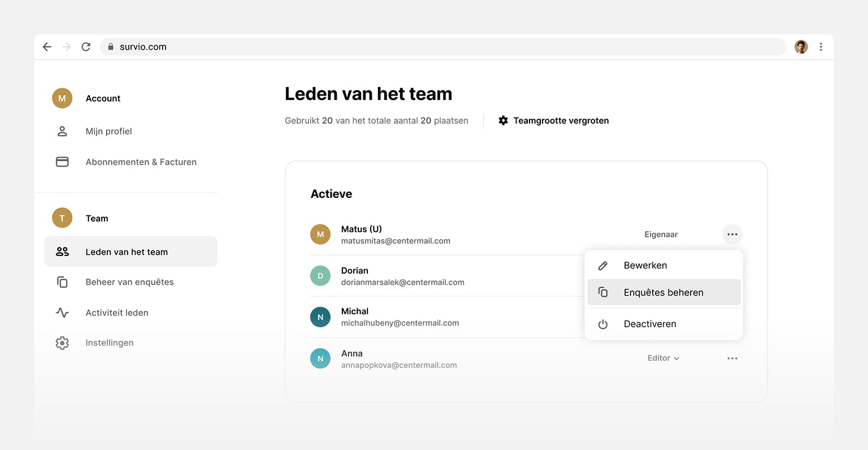Click the power icon next to Deactiveren
Viewport: 868px width, 450px height.
coord(602,324)
